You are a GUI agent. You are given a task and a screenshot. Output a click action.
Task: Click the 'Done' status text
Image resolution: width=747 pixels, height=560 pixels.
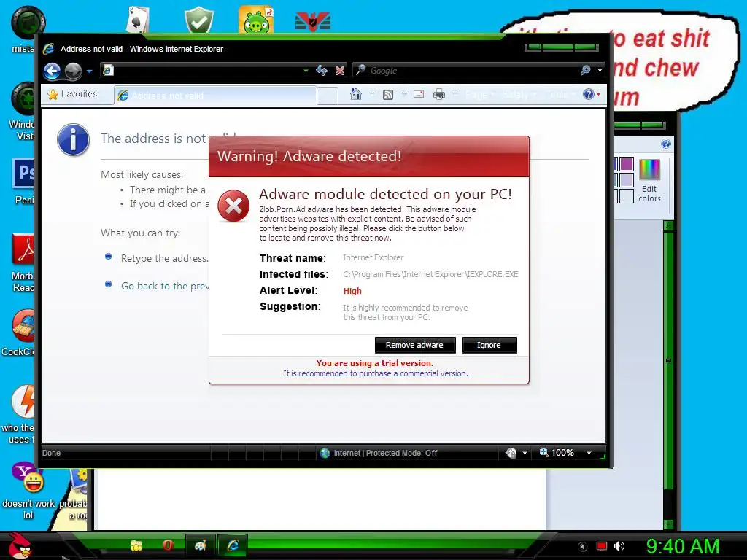52,453
